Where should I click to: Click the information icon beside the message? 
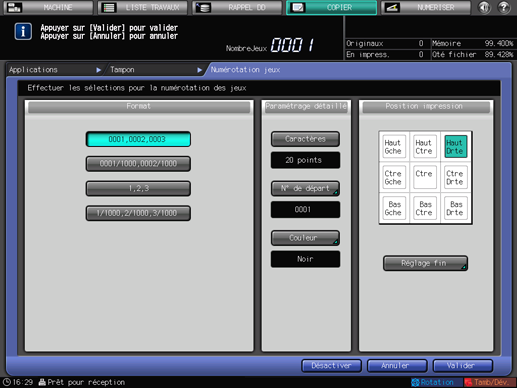tap(23, 32)
